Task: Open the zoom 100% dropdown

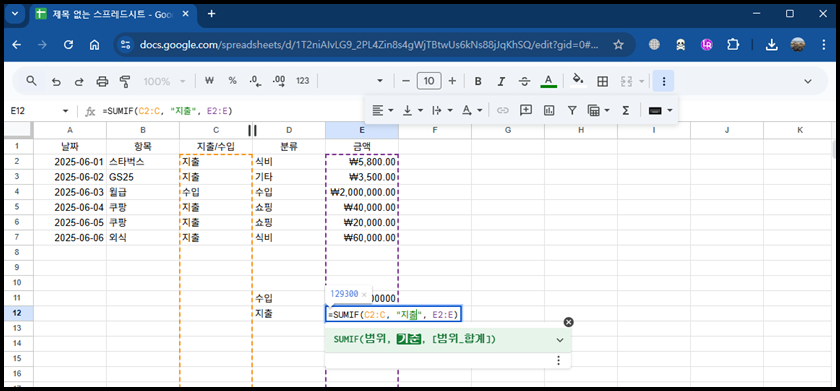Action: pyautogui.click(x=164, y=81)
